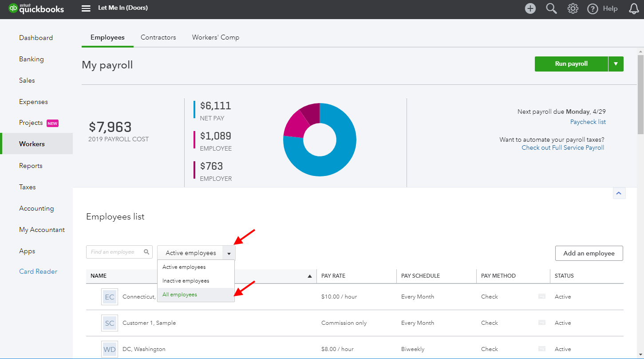Open the Create plus icon
This screenshot has height=359, width=644.
point(530,8)
